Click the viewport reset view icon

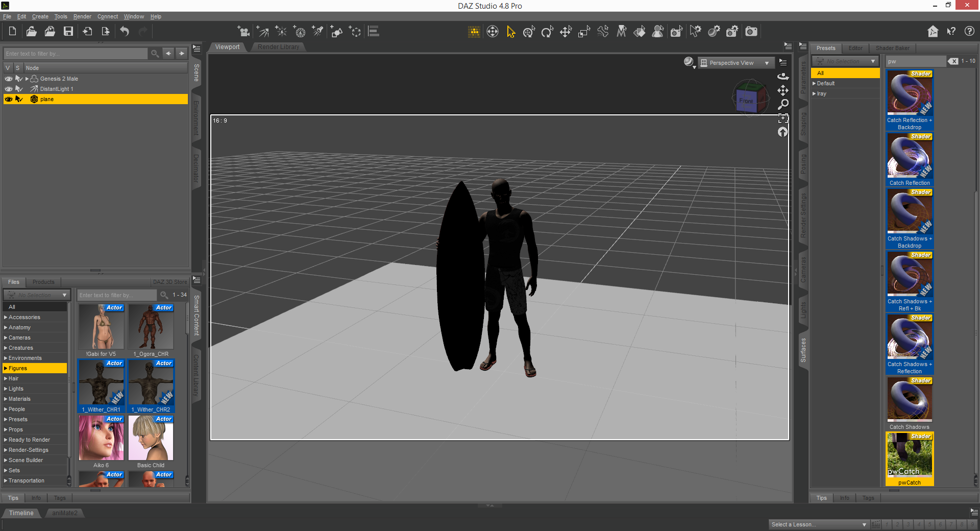(x=783, y=132)
